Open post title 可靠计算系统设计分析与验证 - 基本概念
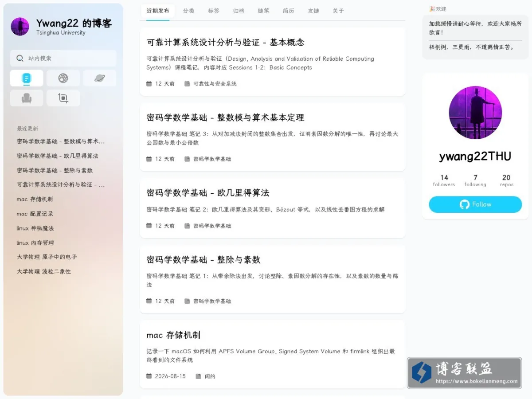The height and width of the screenshot is (399, 532). 225,43
